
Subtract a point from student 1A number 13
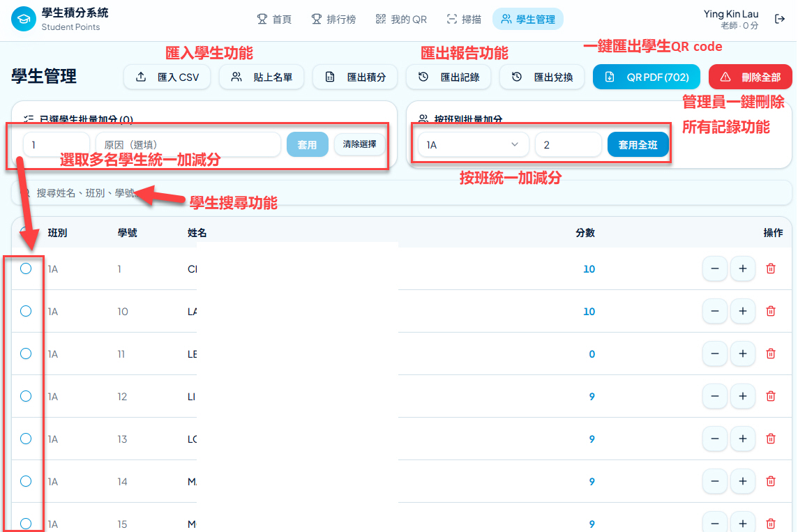point(714,439)
